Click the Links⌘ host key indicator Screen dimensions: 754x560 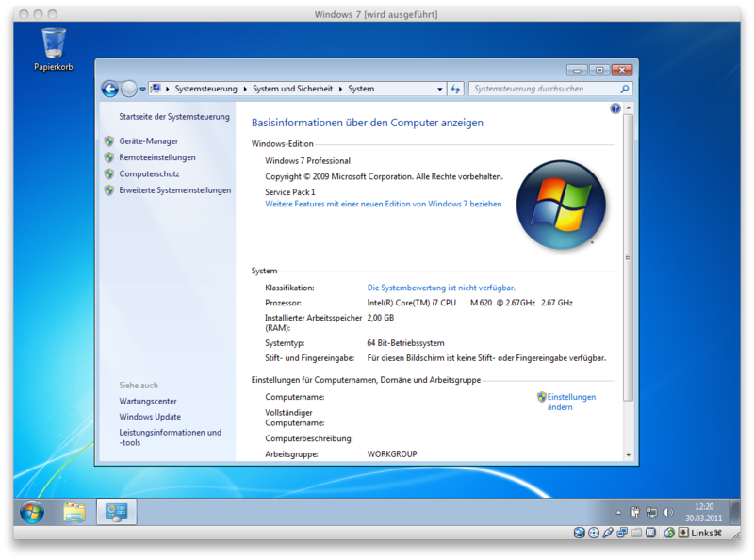[706, 533]
